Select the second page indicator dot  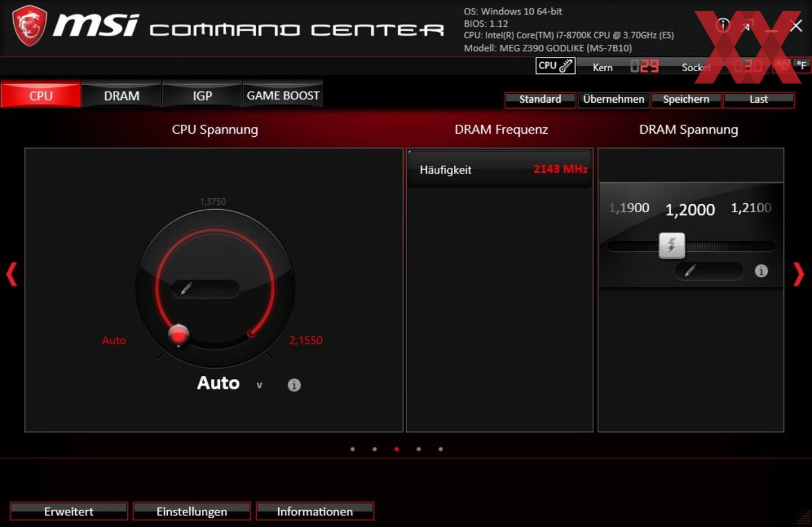(x=374, y=449)
